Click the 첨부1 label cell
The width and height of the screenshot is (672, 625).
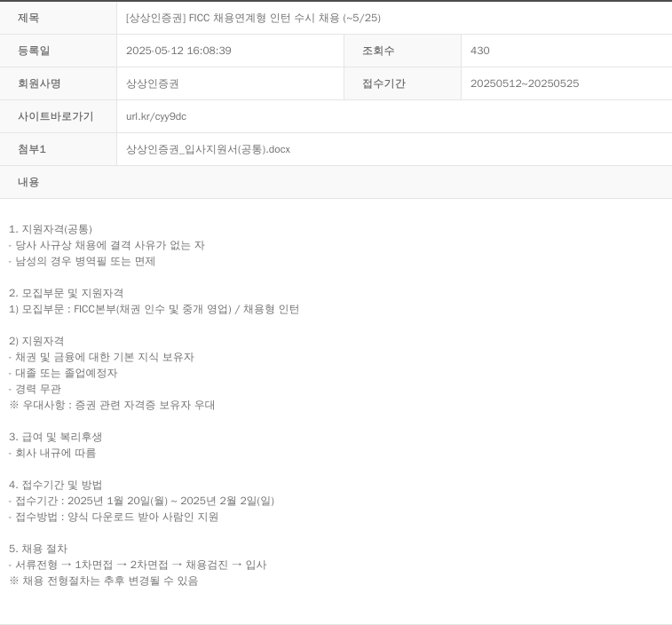pyautogui.click(x=59, y=149)
